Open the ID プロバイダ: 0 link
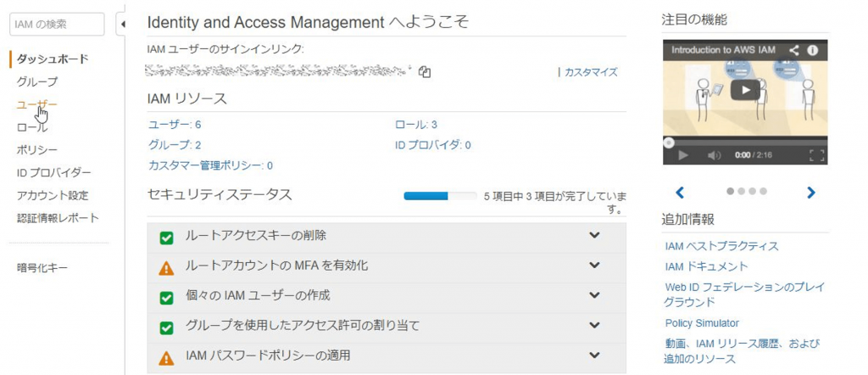 click(433, 145)
